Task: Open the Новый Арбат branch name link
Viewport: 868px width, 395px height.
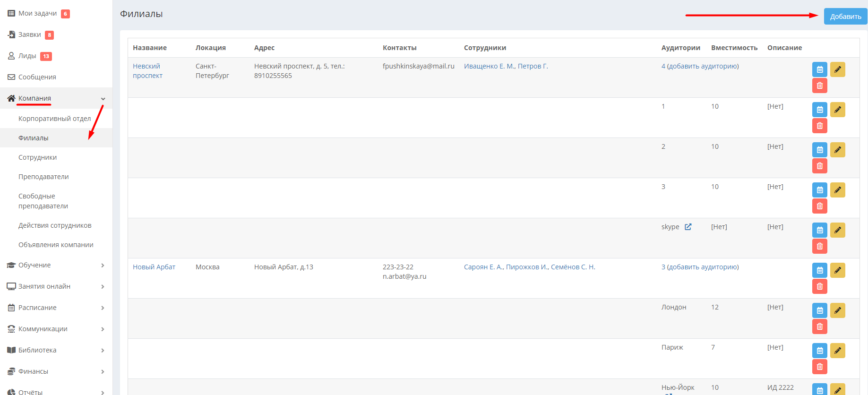Action: coord(154,267)
